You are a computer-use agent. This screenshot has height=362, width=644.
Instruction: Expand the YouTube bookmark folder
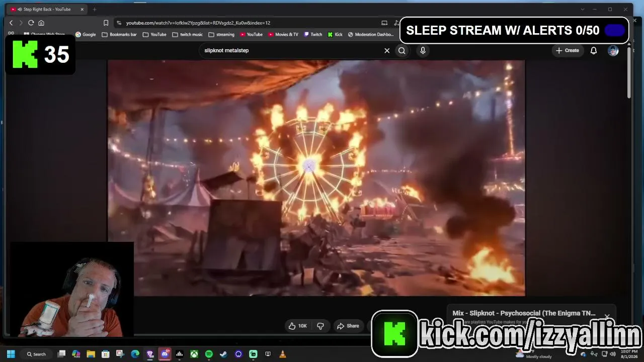(x=154, y=35)
